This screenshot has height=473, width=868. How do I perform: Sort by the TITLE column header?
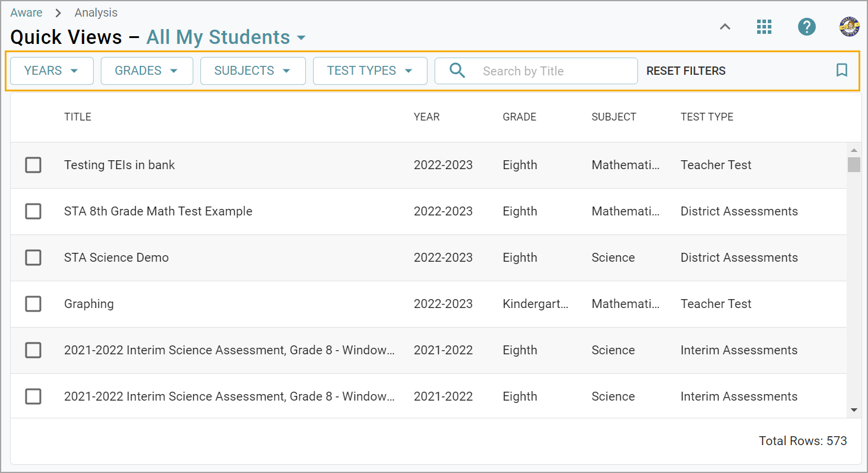coord(78,117)
